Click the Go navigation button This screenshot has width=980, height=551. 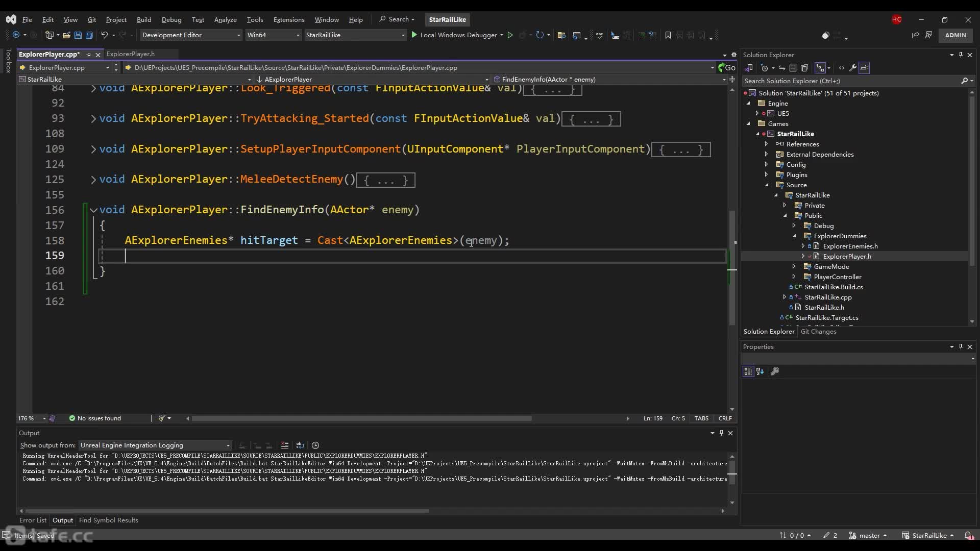click(726, 67)
